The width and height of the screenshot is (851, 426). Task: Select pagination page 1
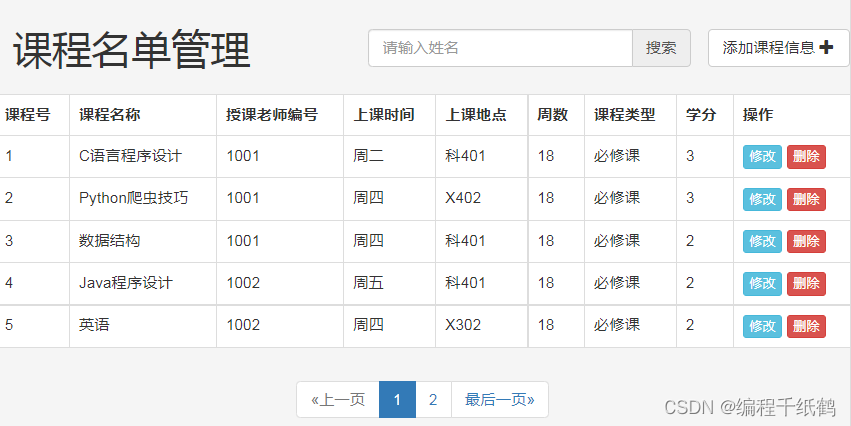[397, 400]
